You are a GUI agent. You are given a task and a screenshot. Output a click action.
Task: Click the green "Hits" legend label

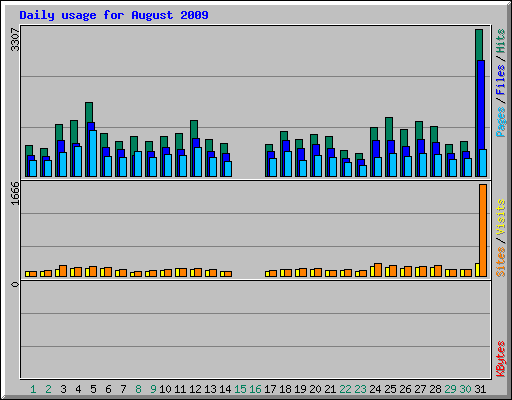tap(501, 41)
